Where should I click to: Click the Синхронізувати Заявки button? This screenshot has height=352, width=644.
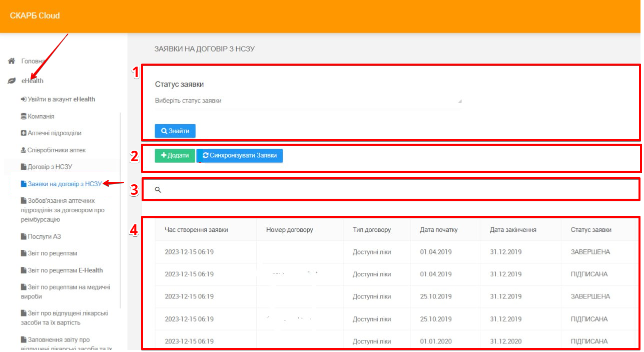click(240, 156)
